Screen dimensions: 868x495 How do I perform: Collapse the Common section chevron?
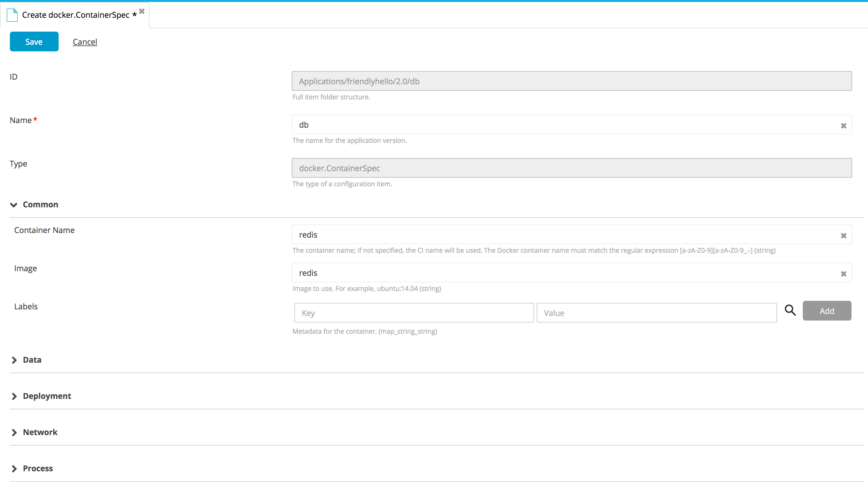click(14, 205)
